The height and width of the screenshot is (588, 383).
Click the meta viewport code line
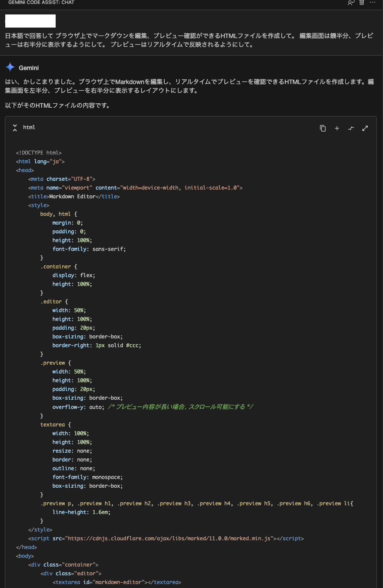[x=135, y=188]
